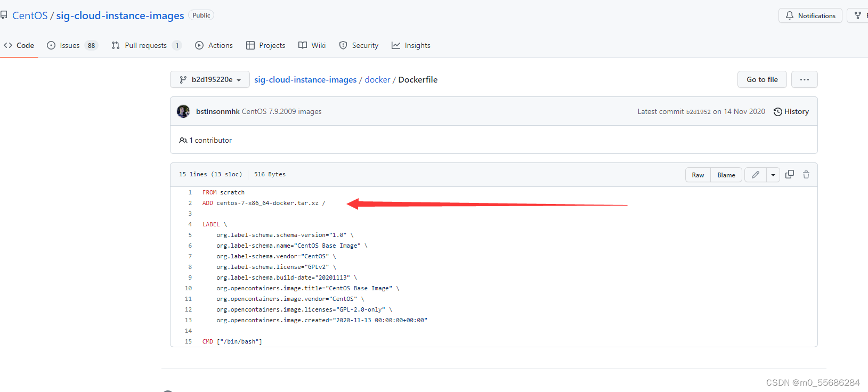This screenshot has height=392, width=868.
Task: Click the Pull requests count badge 1
Action: (177, 45)
